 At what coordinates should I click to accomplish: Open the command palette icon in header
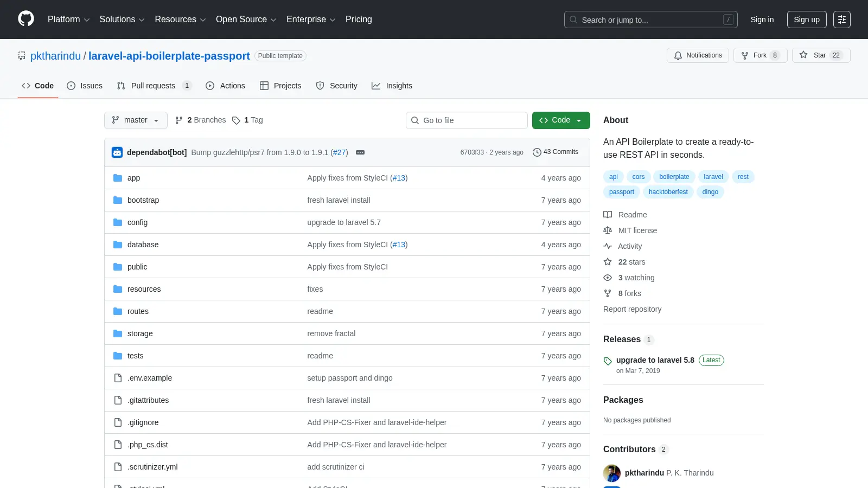point(842,20)
